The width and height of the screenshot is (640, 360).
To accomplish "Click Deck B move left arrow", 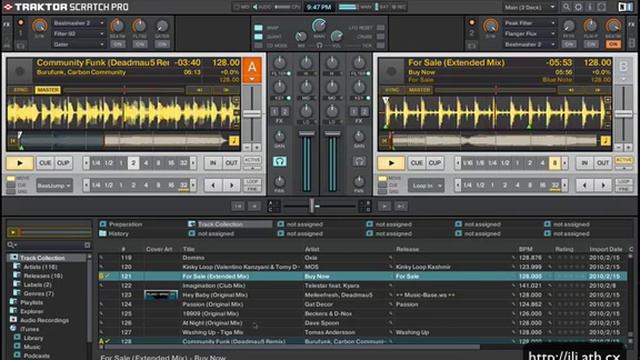I will coord(584,185).
